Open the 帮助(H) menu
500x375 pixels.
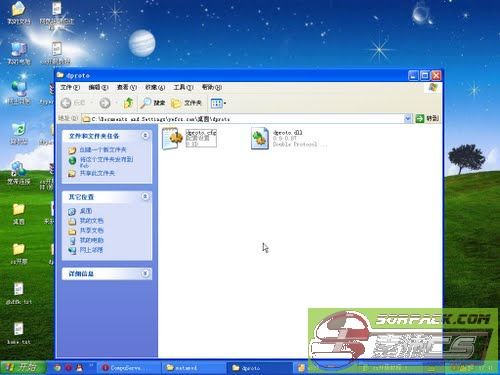(x=212, y=87)
